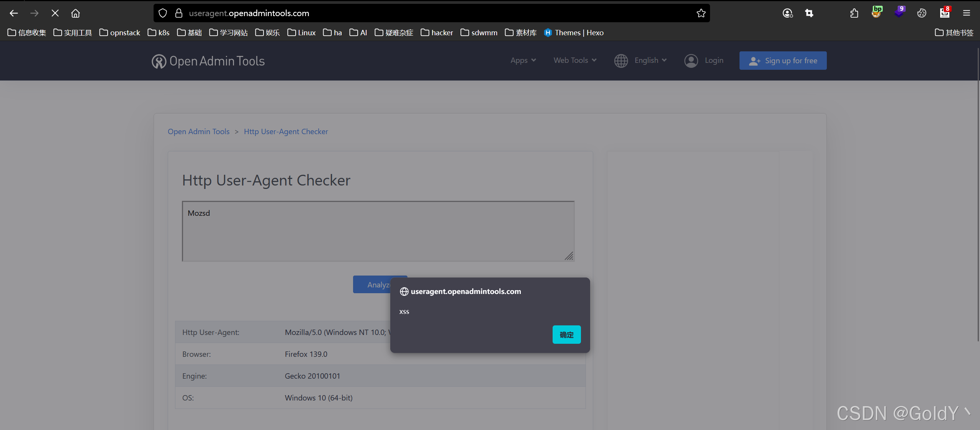980x430 pixels.
Task: Dismiss the xss alert with 确定 button
Action: coord(566,335)
